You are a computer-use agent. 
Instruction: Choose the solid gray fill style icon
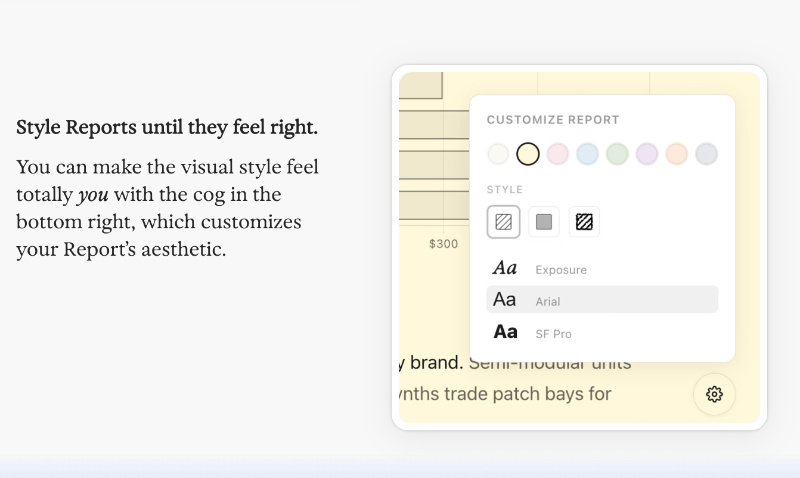pyautogui.click(x=544, y=222)
